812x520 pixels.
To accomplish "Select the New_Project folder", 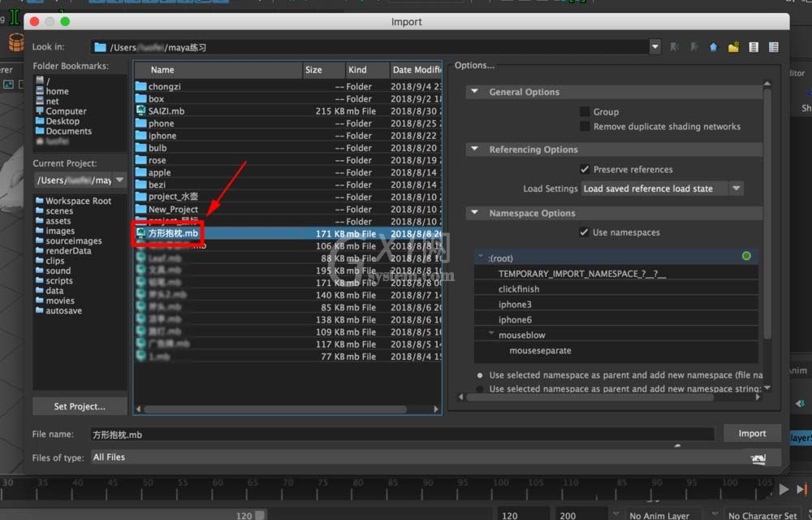I will click(288, 210).
